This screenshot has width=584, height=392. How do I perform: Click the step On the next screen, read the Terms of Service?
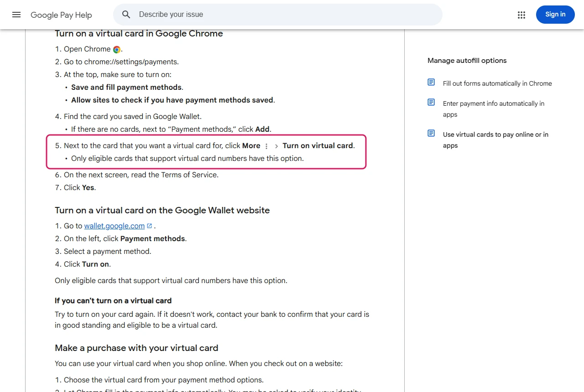pos(141,175)
